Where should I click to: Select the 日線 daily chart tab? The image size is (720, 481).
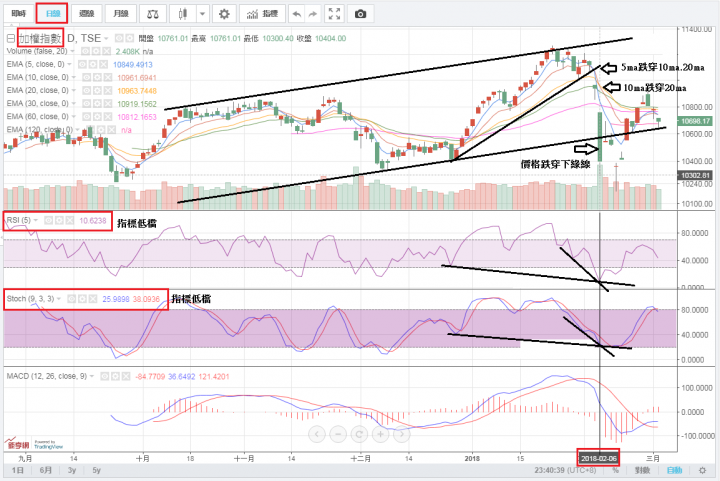[53, 14]
